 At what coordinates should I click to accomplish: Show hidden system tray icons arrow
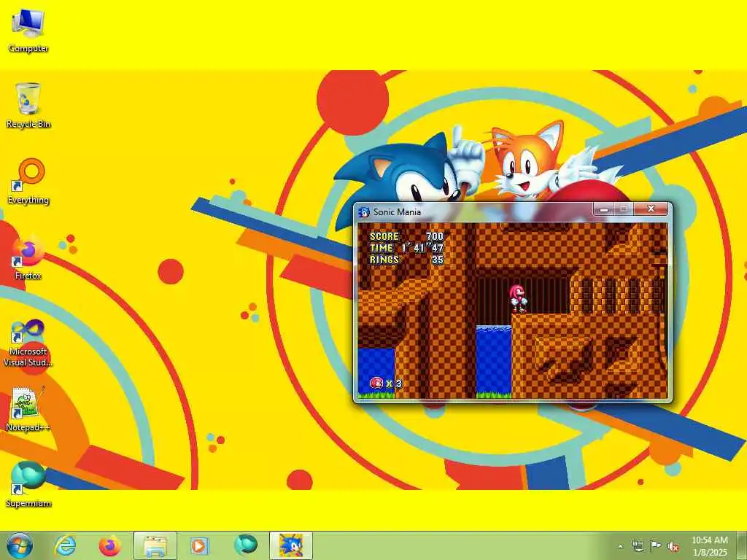[620, 546]
